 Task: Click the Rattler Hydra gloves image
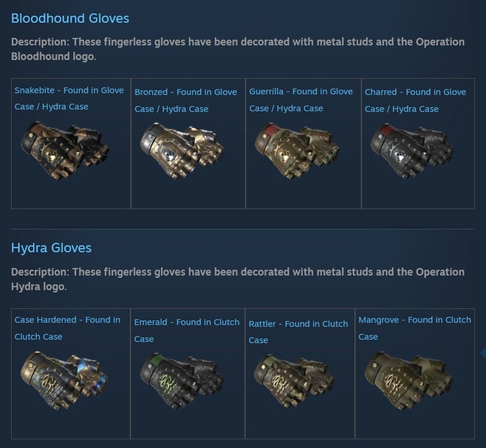point(294,381)
